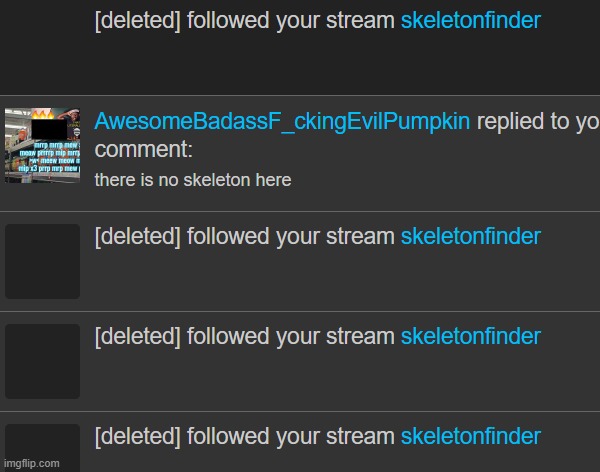Open the AwesomeBadassF_ckingEvilPumpkin username link
This screenshot has width=600, height=472.
coord(282,122)
